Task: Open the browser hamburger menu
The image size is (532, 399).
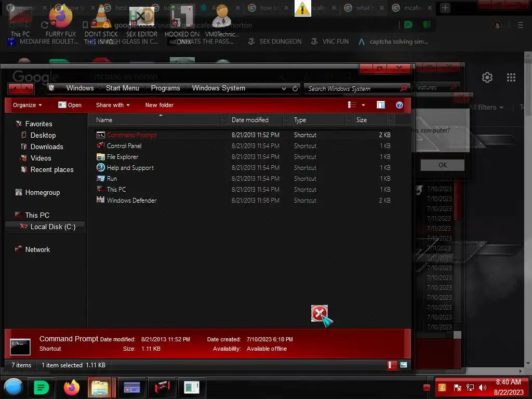Action: (520, 25)
